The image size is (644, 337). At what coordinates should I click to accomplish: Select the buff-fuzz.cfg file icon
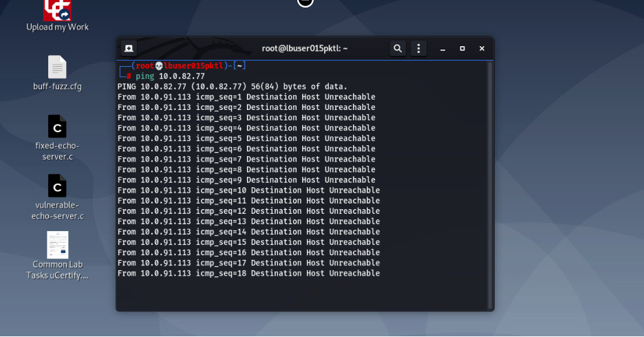pyautogui.click(x=57, y=67)
